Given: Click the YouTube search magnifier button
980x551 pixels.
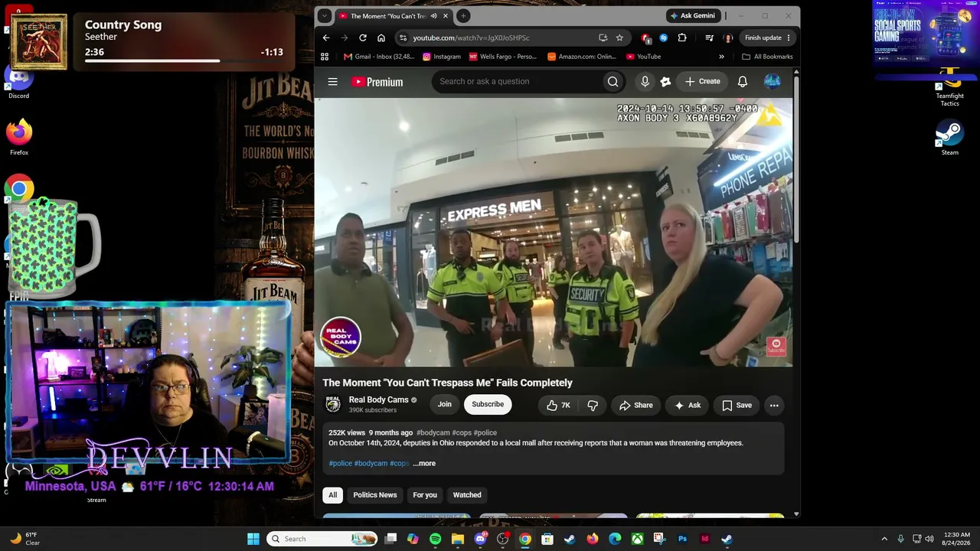Looking at the screenshot, I should point(612,81).
